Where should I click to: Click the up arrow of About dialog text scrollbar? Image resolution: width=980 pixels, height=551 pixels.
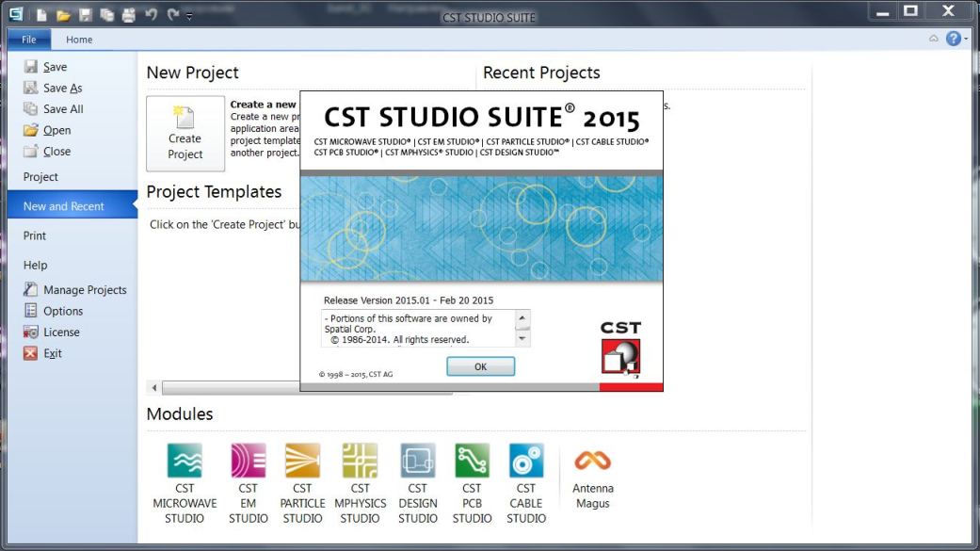click(522, 317)
